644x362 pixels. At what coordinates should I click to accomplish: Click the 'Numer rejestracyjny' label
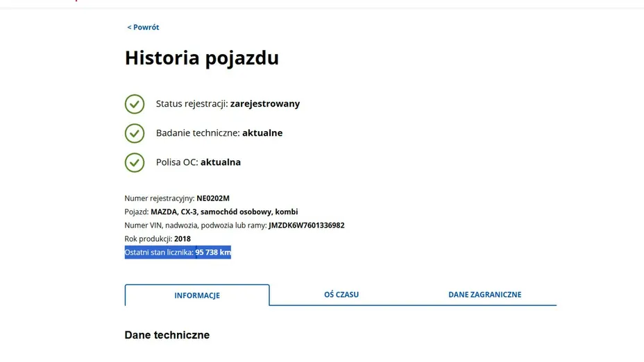pyautogui.click(x=160, y=198)
